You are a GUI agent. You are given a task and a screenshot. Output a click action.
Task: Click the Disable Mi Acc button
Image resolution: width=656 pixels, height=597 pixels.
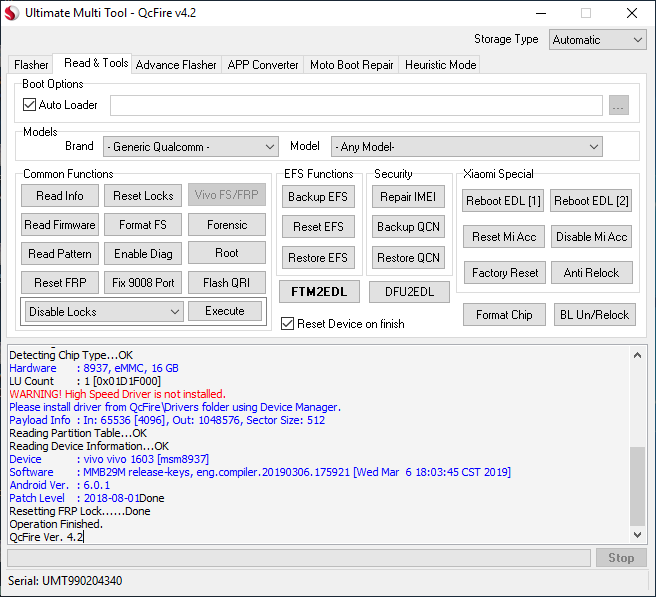tap(592, 237)
